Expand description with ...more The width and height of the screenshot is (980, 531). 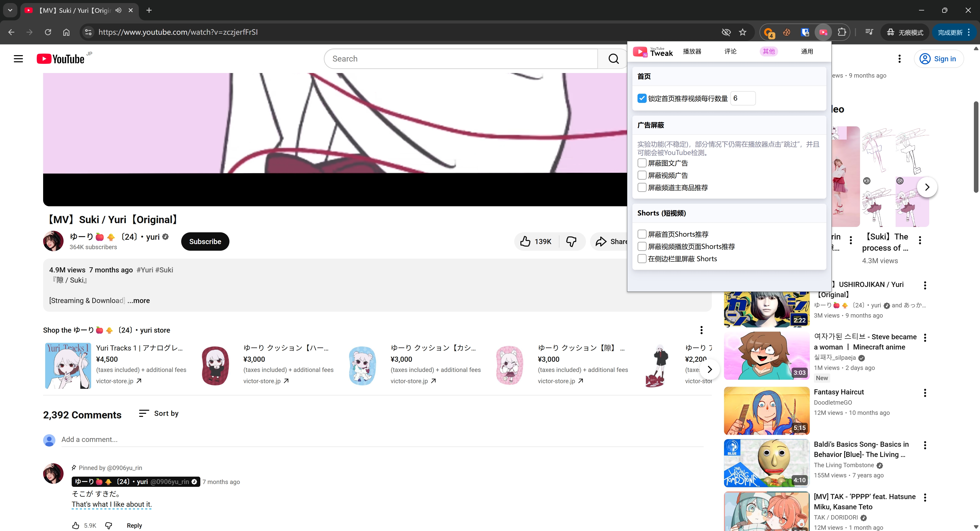point(139,301)
